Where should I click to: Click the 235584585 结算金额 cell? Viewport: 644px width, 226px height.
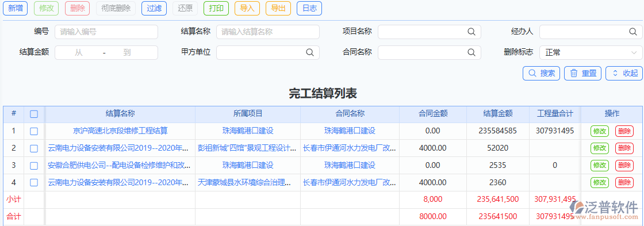[498, 131]
